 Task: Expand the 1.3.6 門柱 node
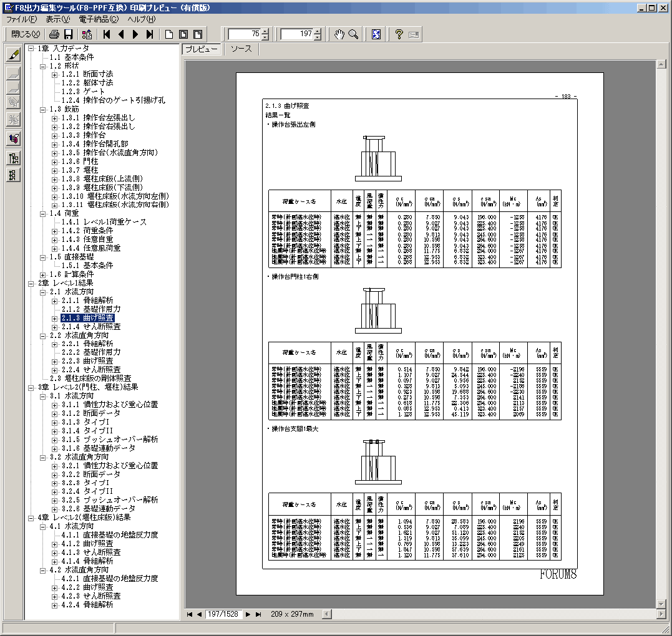click(x=54, y=162)
